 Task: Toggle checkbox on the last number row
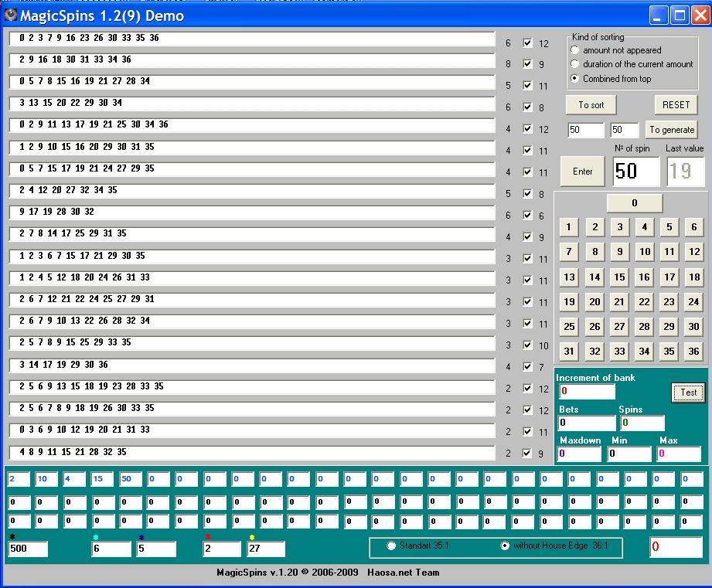pyautogui.click(x=527, y=454)
